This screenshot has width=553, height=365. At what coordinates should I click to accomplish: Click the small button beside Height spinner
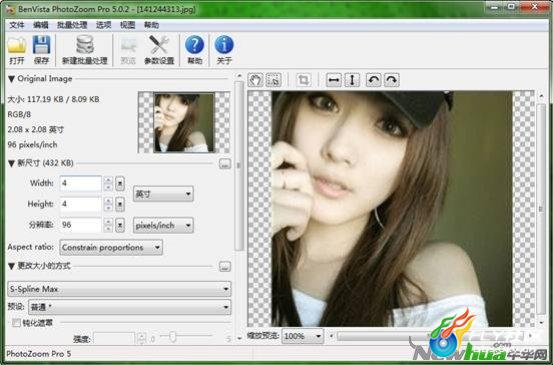(120, 204)
